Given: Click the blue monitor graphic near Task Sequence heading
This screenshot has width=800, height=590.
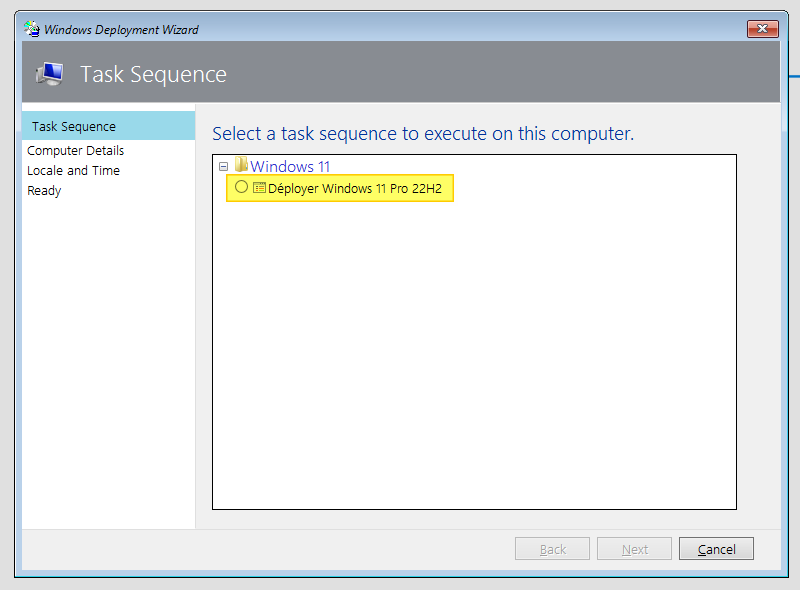Looking at the screenshot, I should (50, 72).
